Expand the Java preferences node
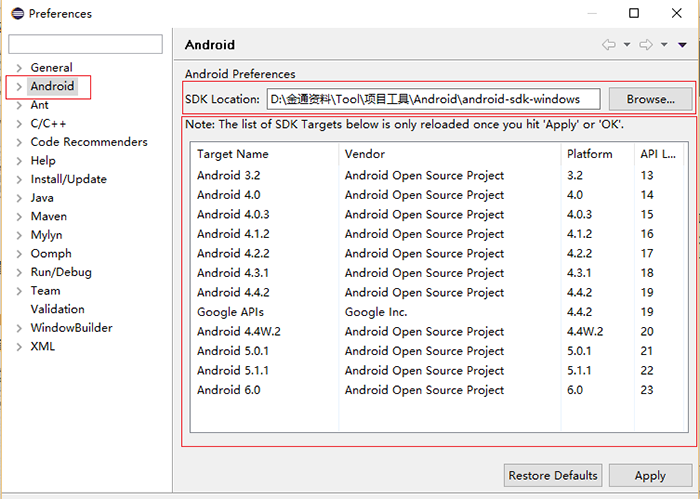 click(x=18, y=198)
